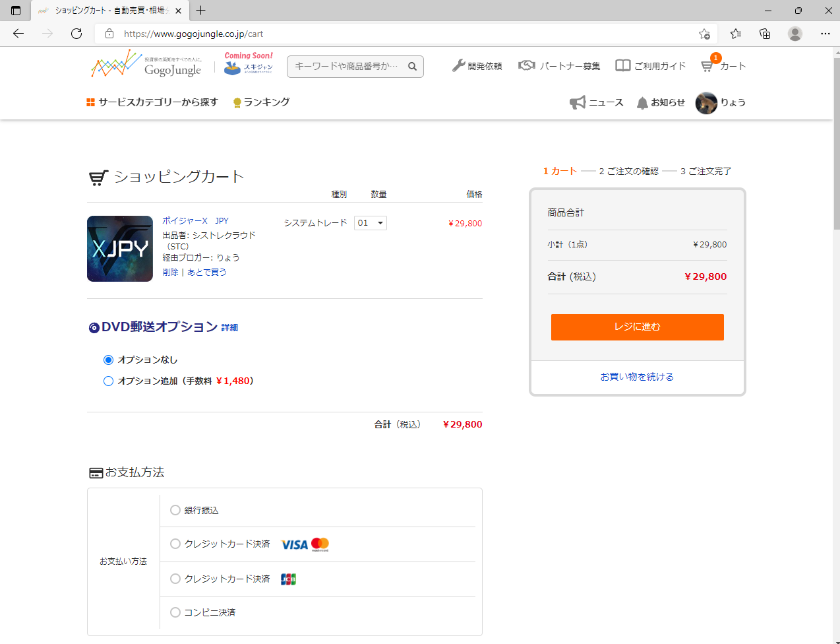The height and width of the screenshot is (644, 840).
Task: Click the news megaphone icon
Action: [578, 102]
